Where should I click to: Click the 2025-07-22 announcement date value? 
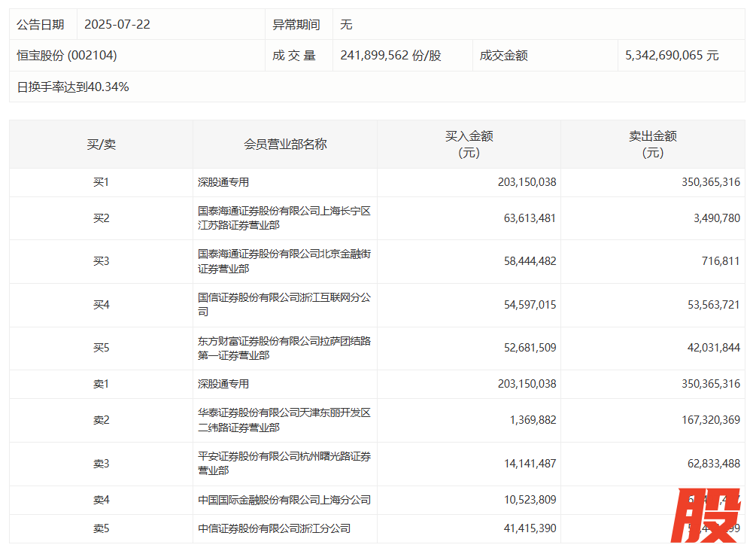[117, 24]
